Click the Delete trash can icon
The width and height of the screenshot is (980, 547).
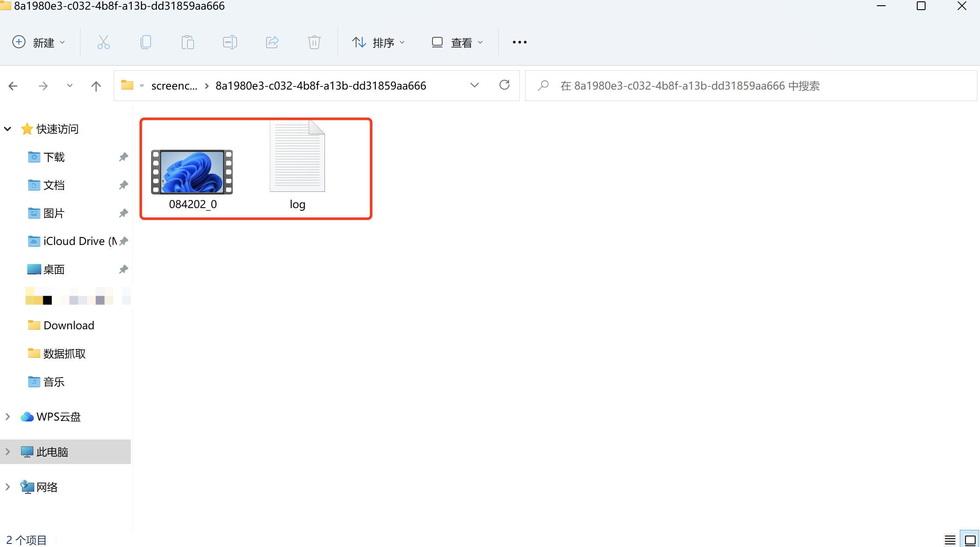pos(314,42)
